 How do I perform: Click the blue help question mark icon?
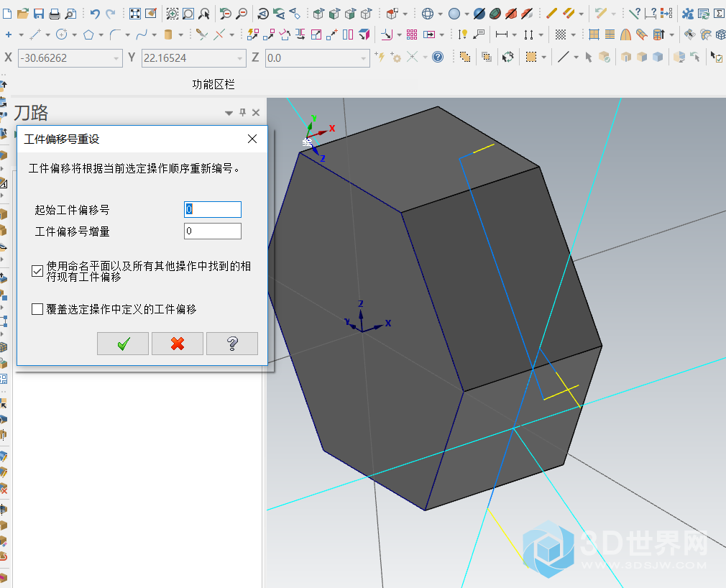pos(438,58)
